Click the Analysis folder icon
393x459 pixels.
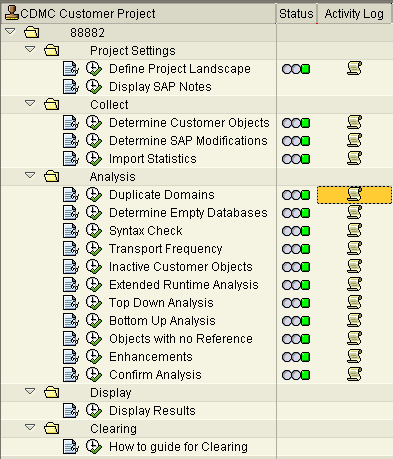(x=52, y=176)
